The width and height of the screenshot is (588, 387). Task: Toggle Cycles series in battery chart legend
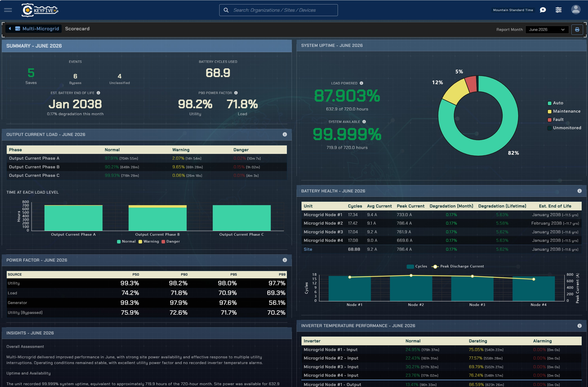tap(417, 266)
